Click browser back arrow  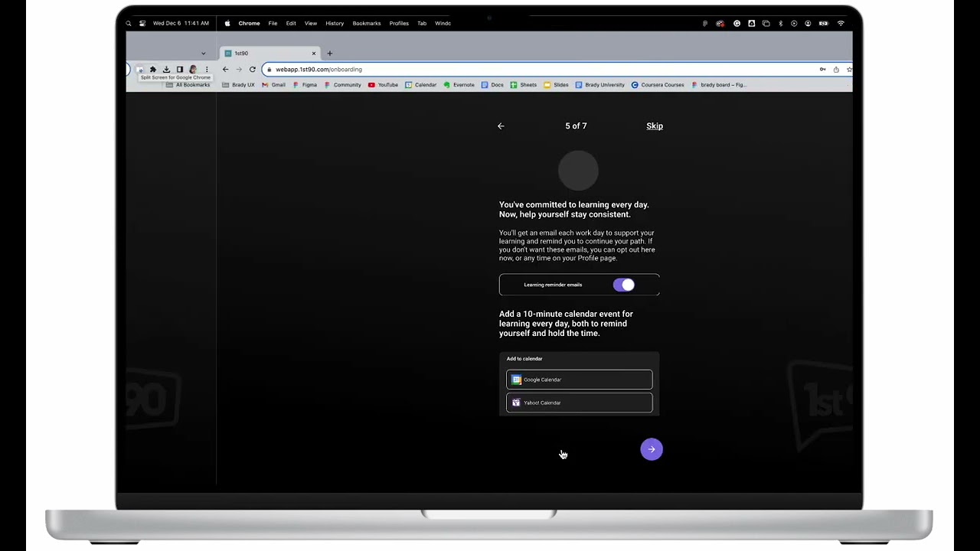click(225, 70)
